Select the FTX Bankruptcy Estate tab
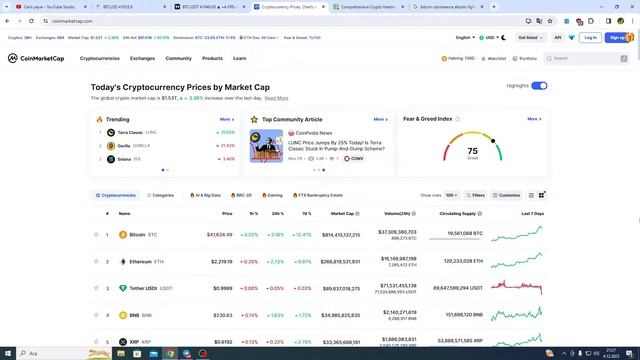This screenshot has width=640, height=360. tap(318, 196)
